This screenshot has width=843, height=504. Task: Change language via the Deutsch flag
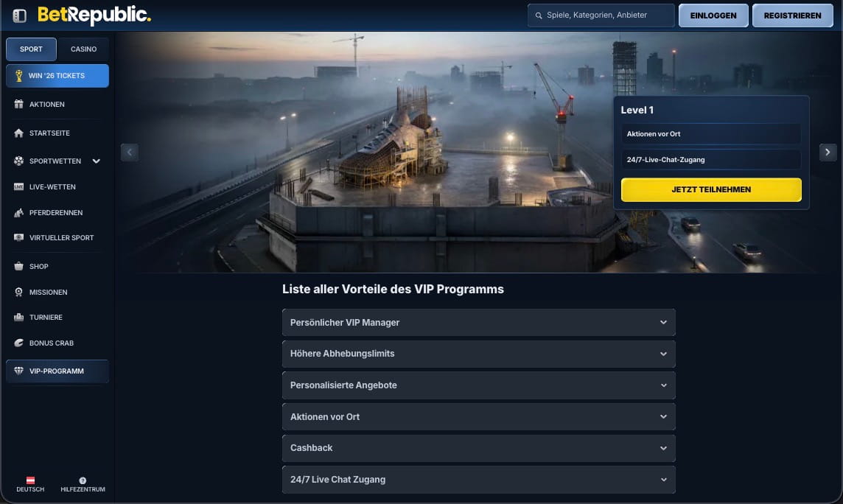[30, 480]
